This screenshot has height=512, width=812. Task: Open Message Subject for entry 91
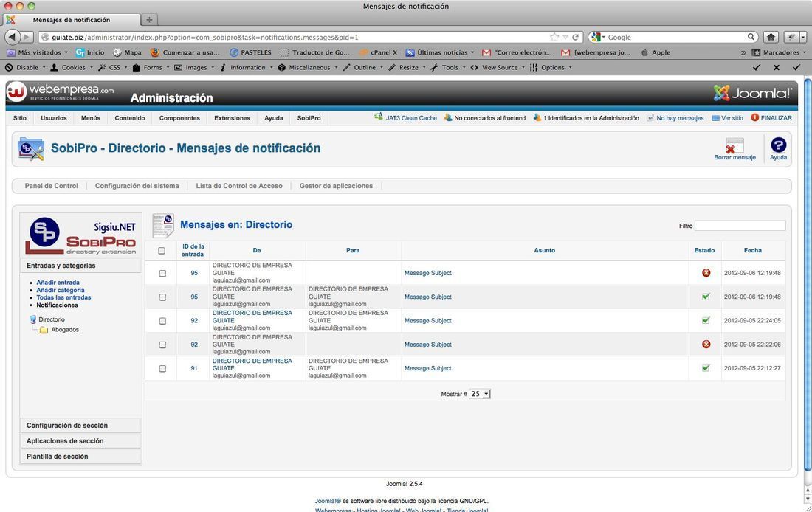pos(427,369)
